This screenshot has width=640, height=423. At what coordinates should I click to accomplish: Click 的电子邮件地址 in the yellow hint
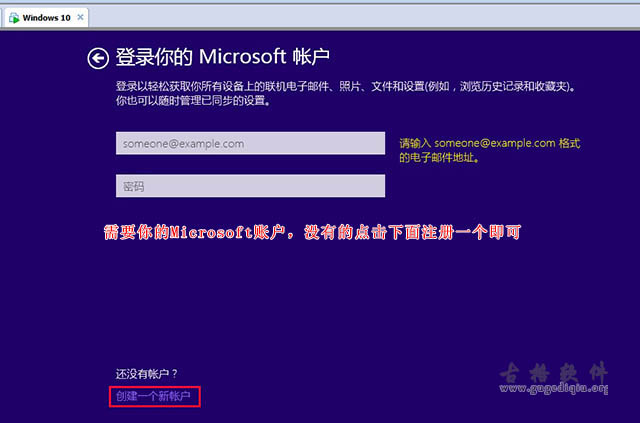coord(438,157)
